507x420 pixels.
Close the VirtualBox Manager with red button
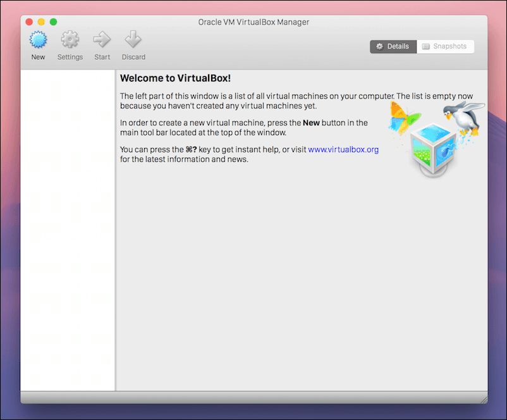(29, 22)
